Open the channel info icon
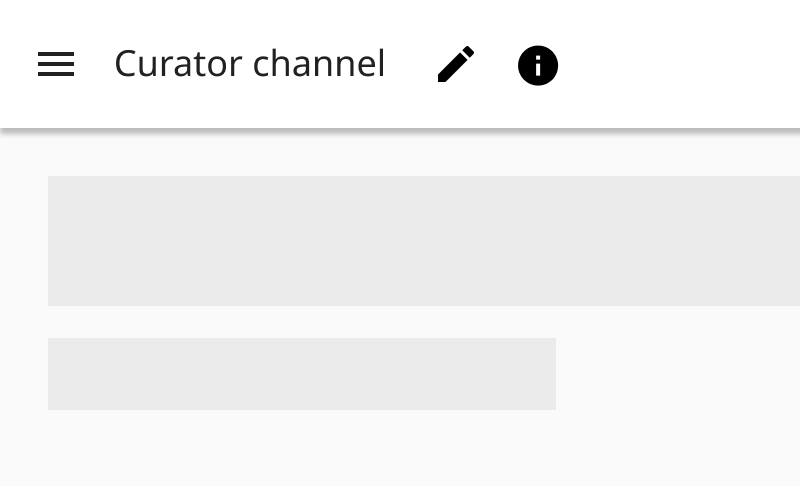The height and width of the screenshot is (486, 800). [538, 66]
